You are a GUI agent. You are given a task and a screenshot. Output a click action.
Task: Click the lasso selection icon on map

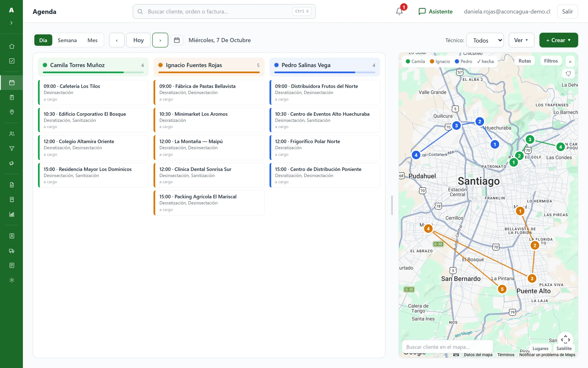point(568,74)
